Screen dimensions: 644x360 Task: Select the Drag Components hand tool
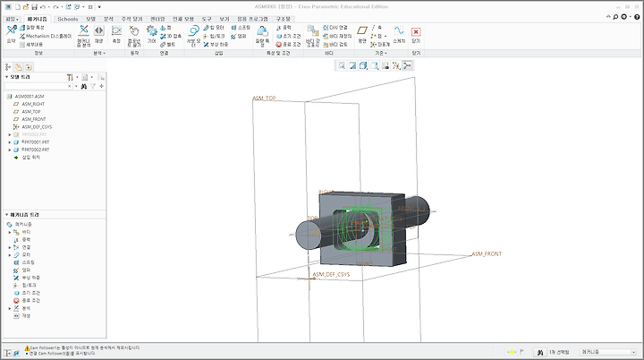coord(134,36)
